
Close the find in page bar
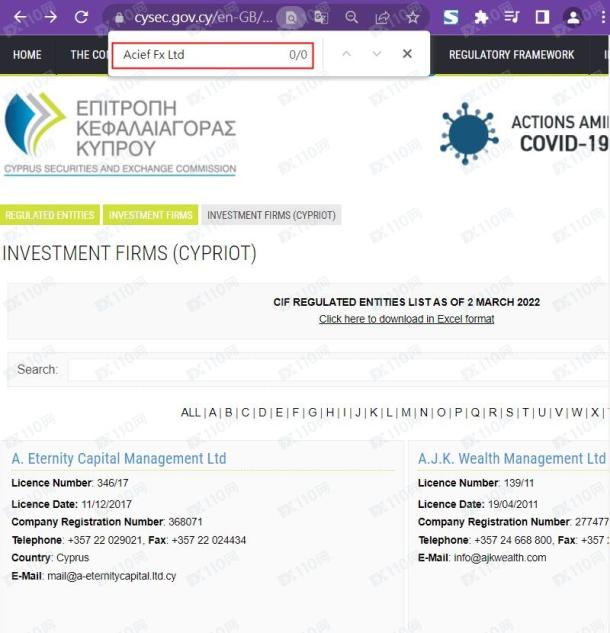point(407,54)
